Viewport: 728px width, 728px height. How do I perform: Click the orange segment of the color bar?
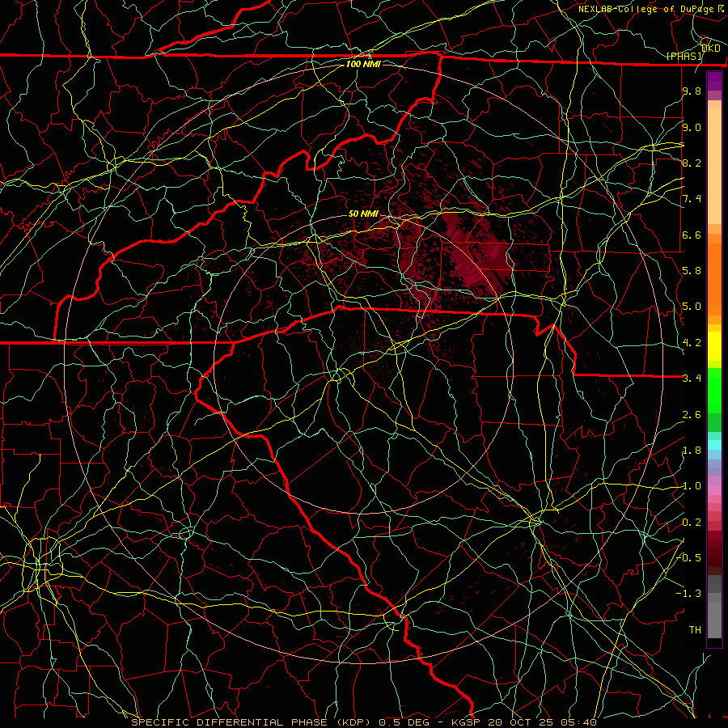pyautogui.click(x=714, y=275)
